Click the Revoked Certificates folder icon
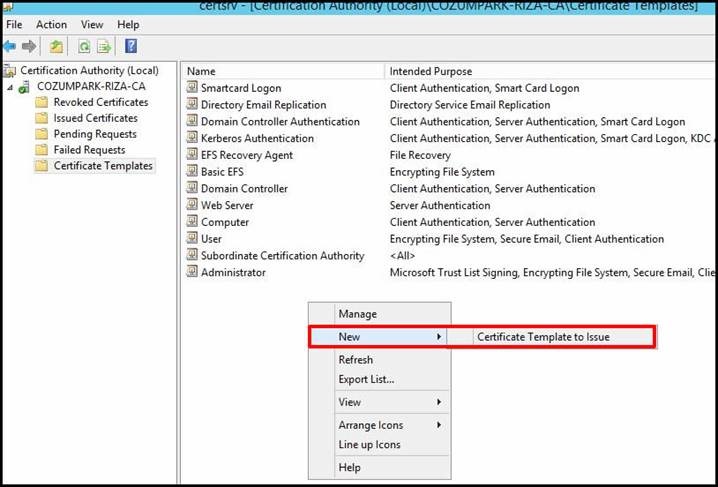Image resolution: width=718 pixels, height=487 pixels. point(42,102)
